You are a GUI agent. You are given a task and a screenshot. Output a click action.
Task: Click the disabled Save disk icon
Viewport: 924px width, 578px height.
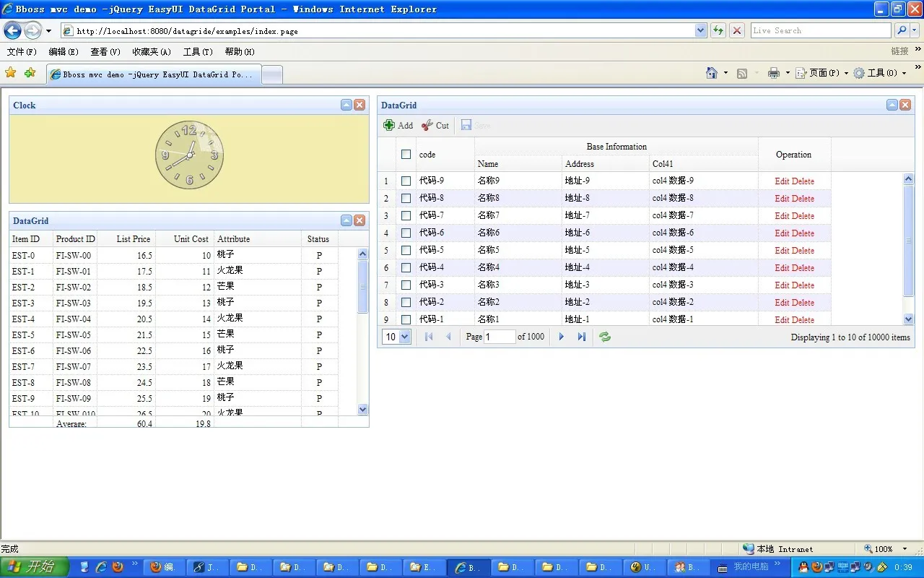[x=466, y=125]
